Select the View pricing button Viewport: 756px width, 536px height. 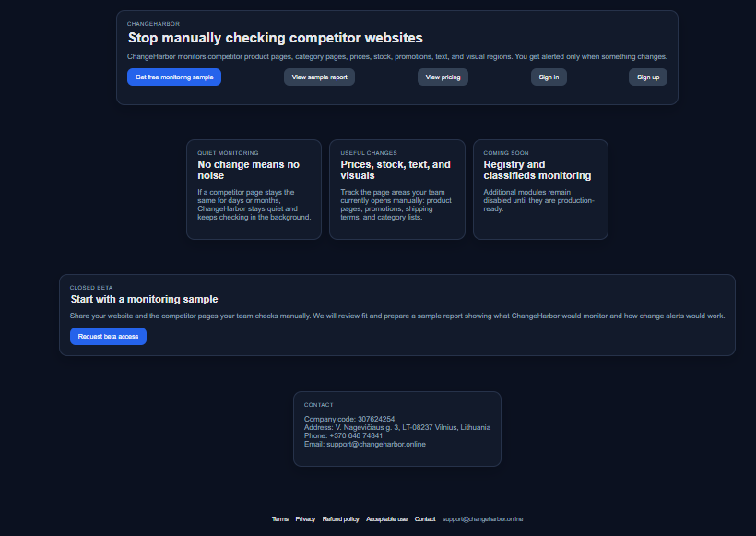(443, 77)
